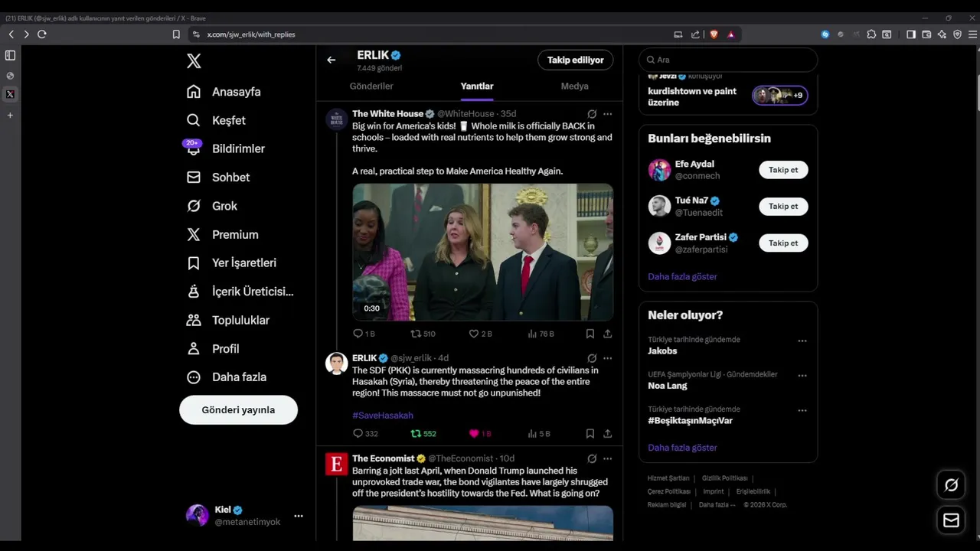Click the X logo in the sidebar
The width and height of the screenshot is (980, 551).
coord(194,61)
